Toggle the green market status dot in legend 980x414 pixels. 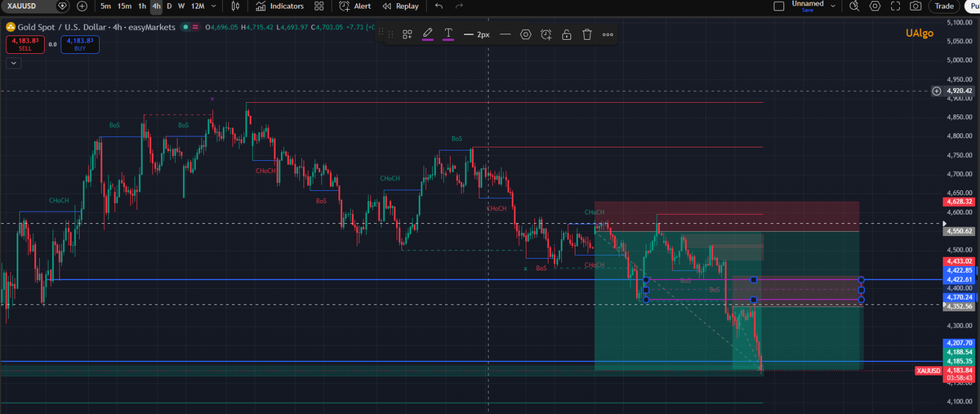pos(186,27)
